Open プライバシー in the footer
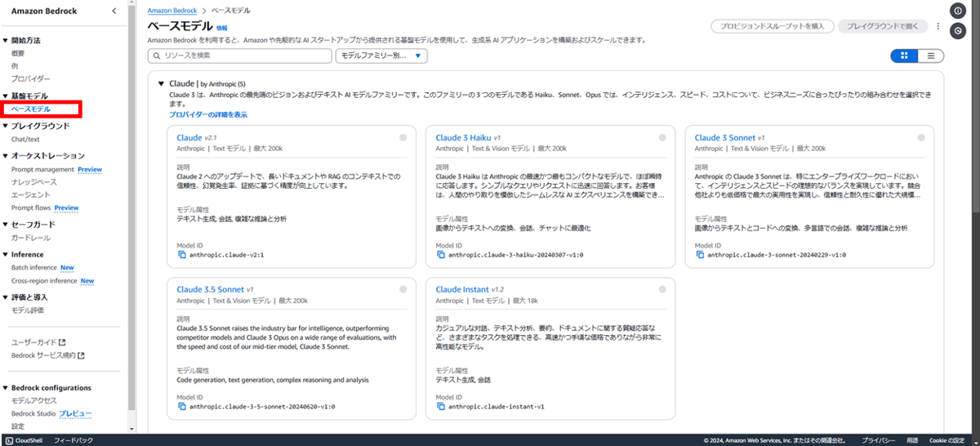 pos(879,439)
